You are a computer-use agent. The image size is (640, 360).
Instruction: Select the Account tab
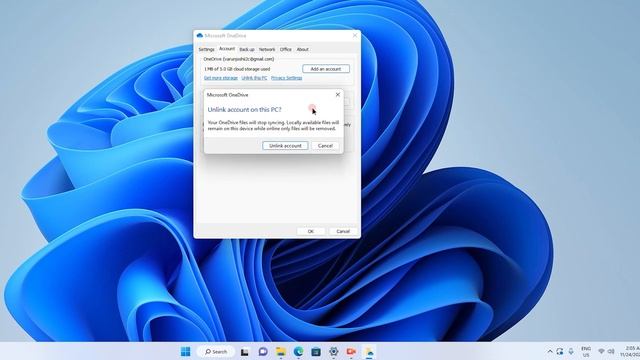click(x=227, y=49)
